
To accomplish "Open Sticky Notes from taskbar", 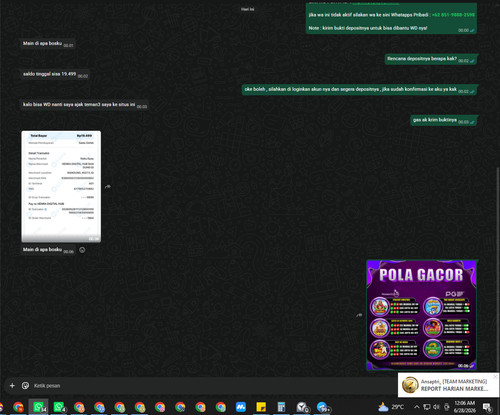I will 261,407.
